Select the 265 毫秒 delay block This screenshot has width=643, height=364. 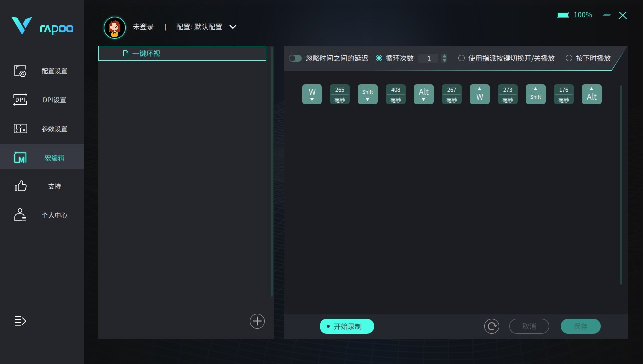pos(340,94)
